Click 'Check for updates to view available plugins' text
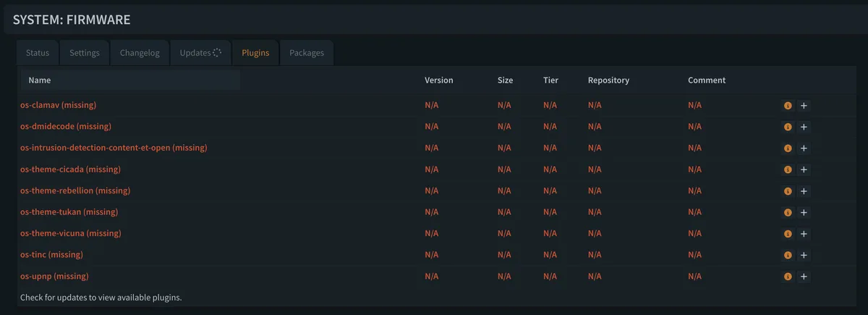 point(101,298)
